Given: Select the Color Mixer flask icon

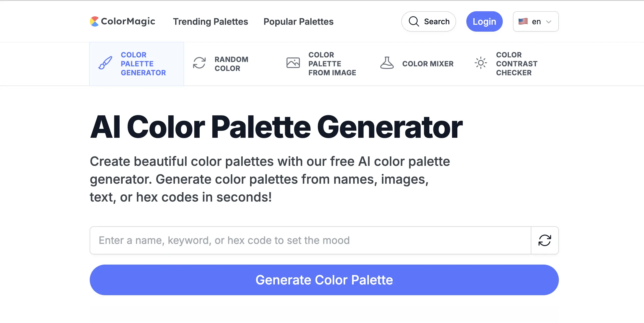Looking at the screenshot, I should pos(387,63).
